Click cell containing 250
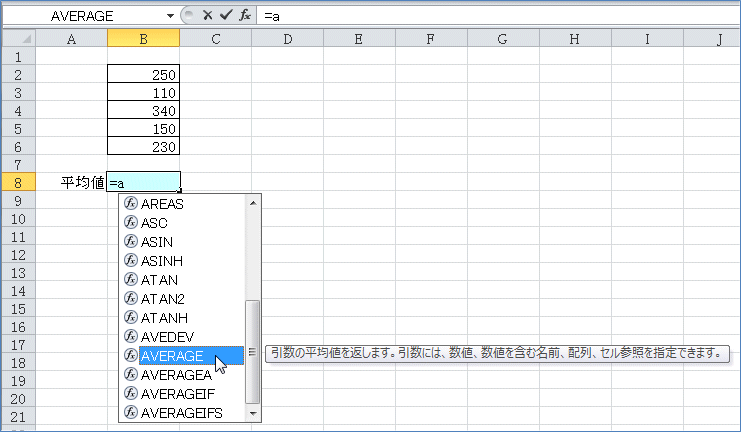 (x=144, y=74)
